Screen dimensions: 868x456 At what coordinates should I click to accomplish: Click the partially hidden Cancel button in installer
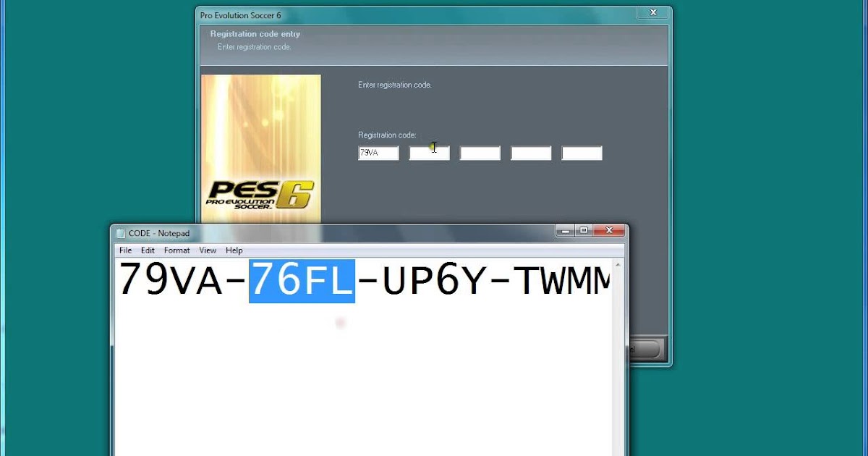click(644, 349)
